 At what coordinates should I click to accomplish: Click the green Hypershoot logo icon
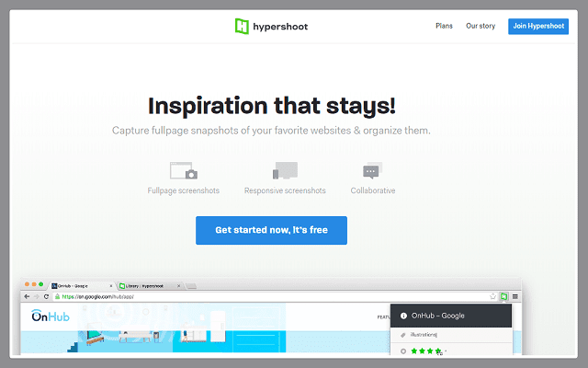(x=243, y=27)
